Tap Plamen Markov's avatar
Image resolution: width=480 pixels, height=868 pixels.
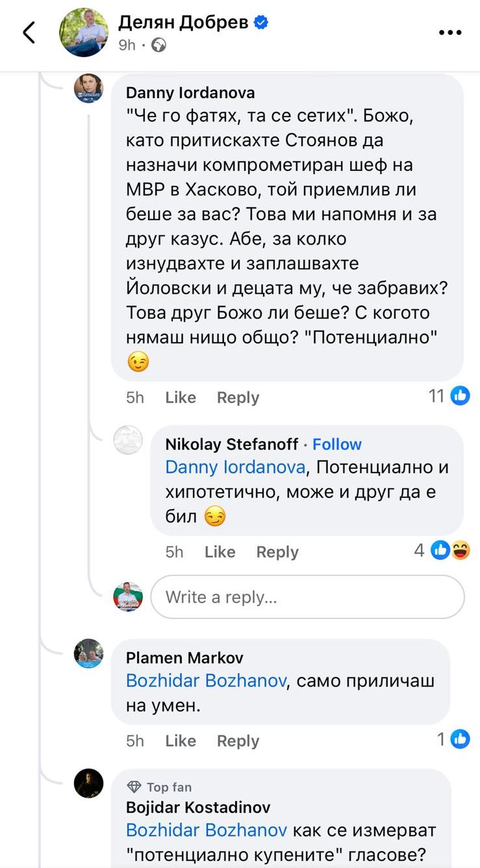88,653
